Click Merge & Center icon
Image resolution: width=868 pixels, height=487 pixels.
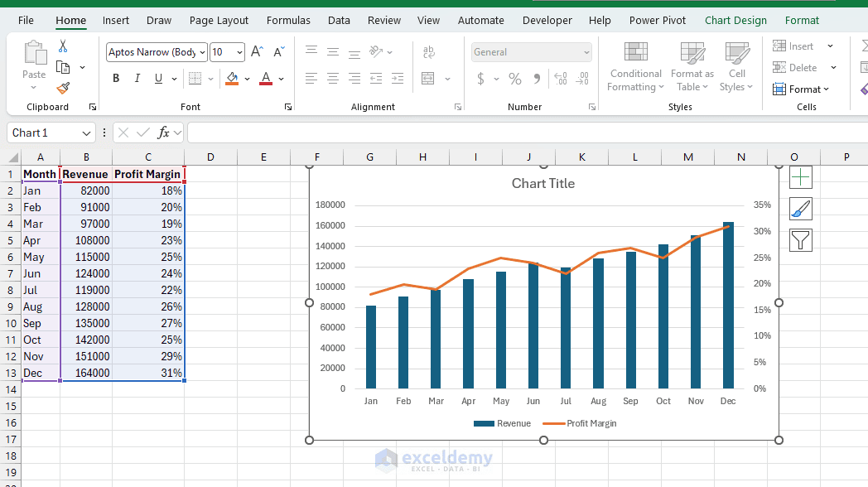click(x=428, y=78)
